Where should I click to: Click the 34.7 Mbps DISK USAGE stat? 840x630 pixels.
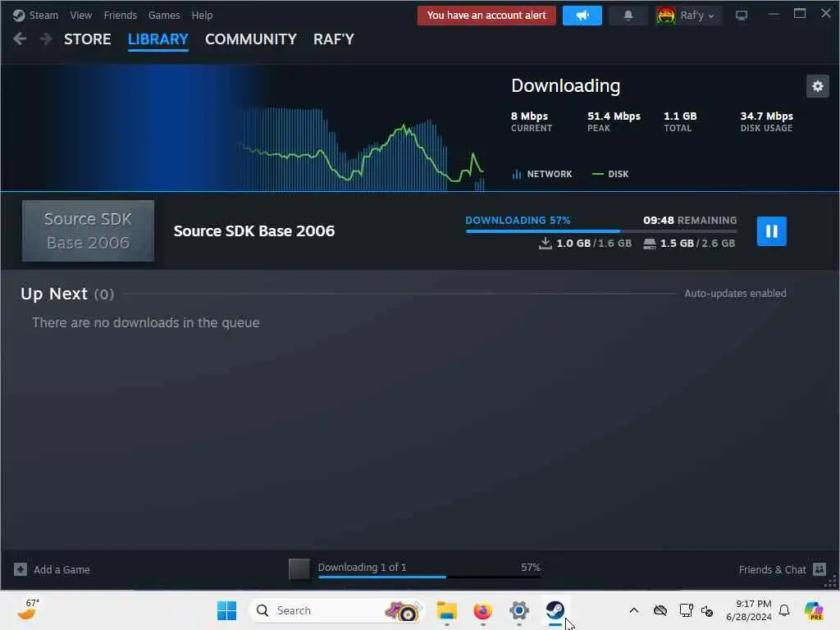(767, 121)
